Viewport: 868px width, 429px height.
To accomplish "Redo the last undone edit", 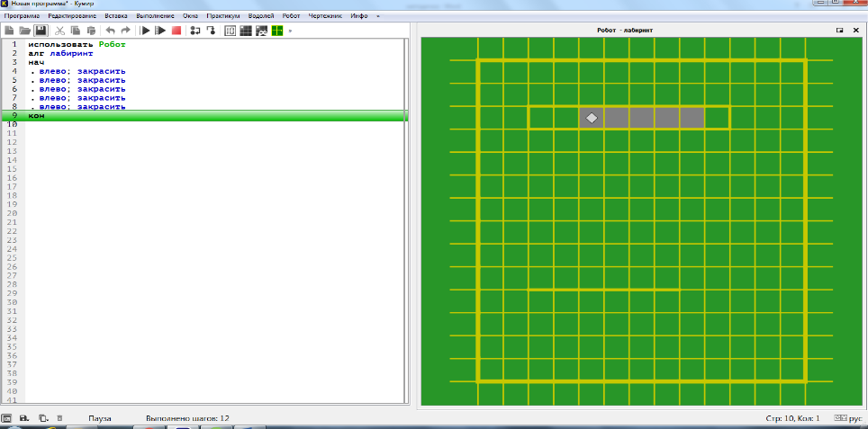I will (126, 31).
